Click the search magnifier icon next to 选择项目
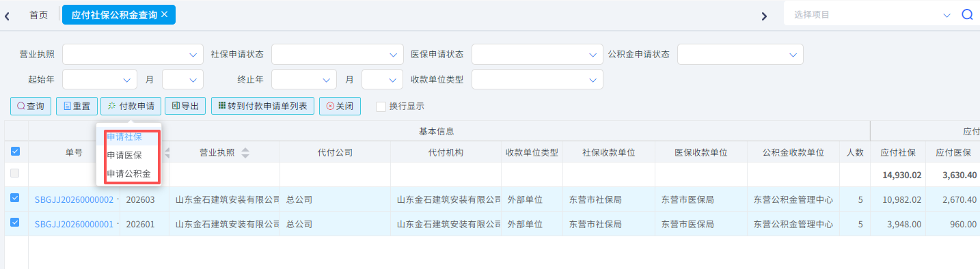 click(967, 14)
